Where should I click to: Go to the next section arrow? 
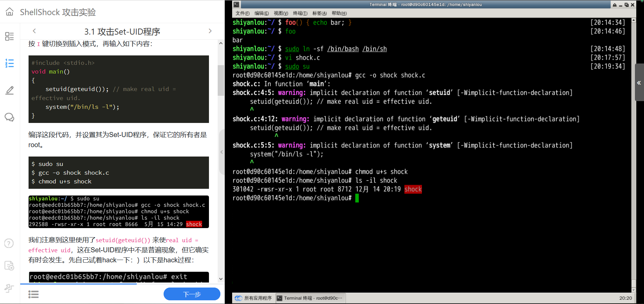pyautogui.click(x=210, y=31)
